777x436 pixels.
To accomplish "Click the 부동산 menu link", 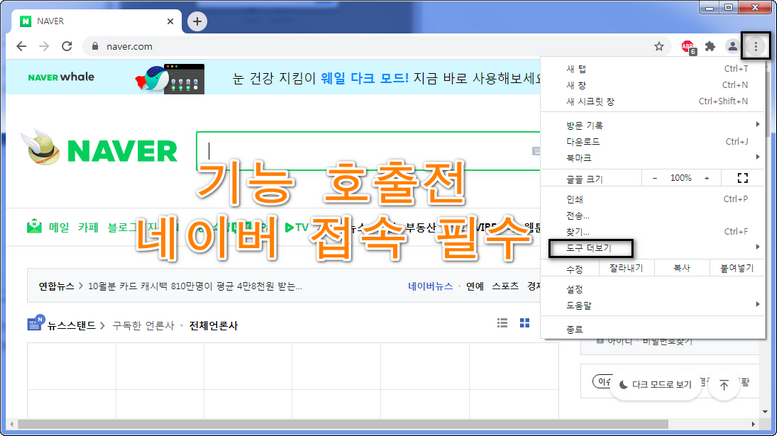I will 421,227.
